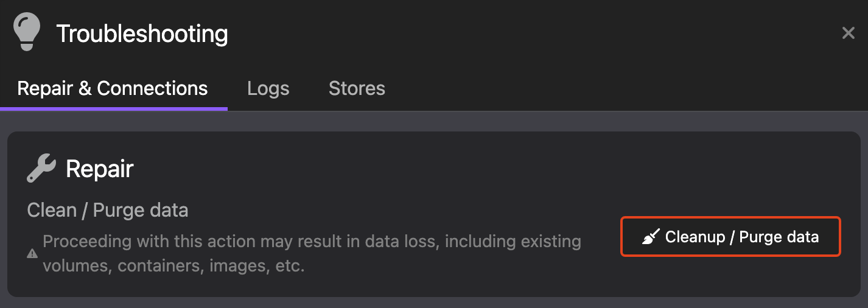Screen dimensions: 868x308
Task: Click the broom icon in the Cleanup button
Action: click(651, 237)
